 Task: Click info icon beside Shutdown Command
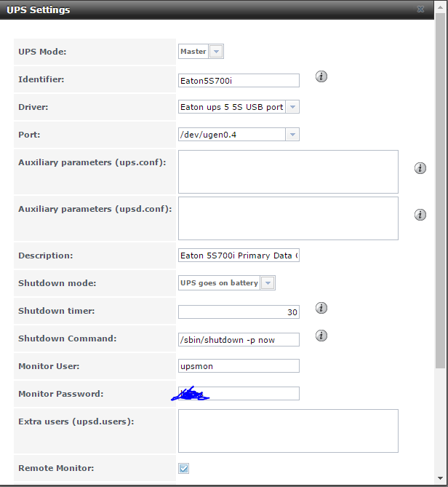pos(321,336)
